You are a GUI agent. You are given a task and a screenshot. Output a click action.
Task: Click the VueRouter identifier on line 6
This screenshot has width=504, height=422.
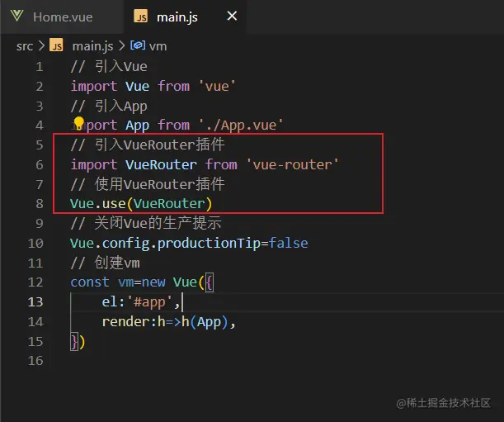[161, 165]
